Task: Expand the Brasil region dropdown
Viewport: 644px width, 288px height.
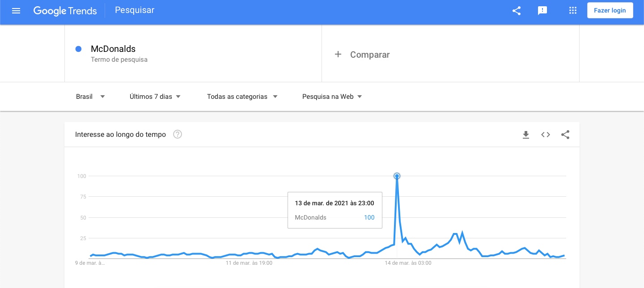Action: [90, 97]
